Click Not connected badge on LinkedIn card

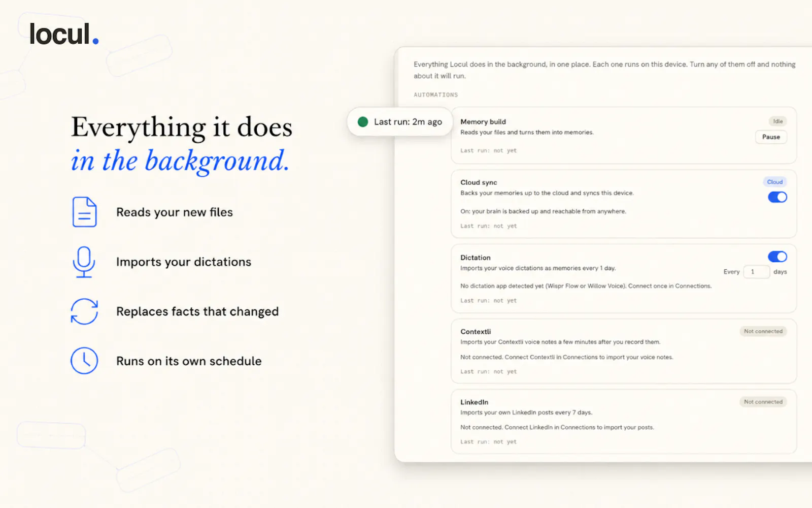[x=763, y=402]
